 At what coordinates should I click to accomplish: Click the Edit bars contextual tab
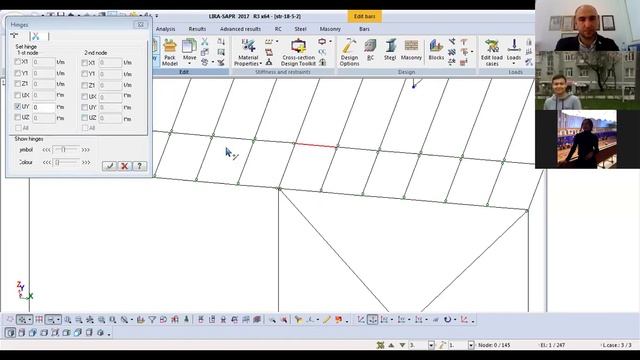364,16
